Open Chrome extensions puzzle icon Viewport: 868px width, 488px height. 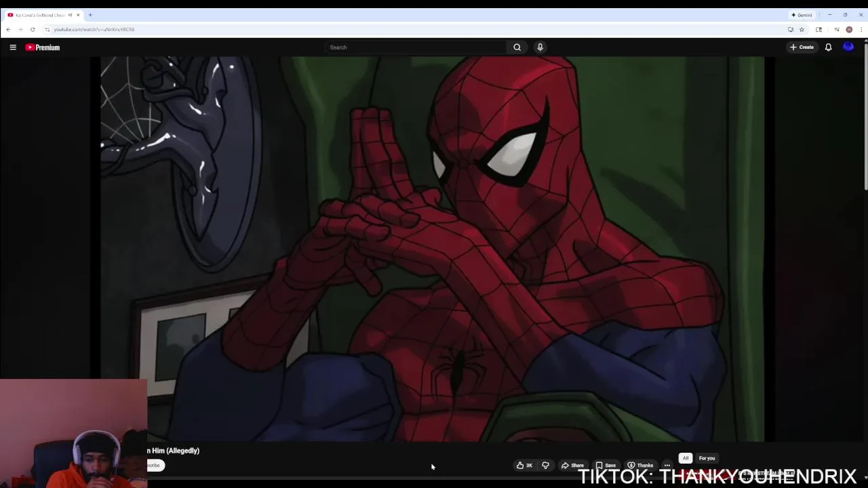818,30
